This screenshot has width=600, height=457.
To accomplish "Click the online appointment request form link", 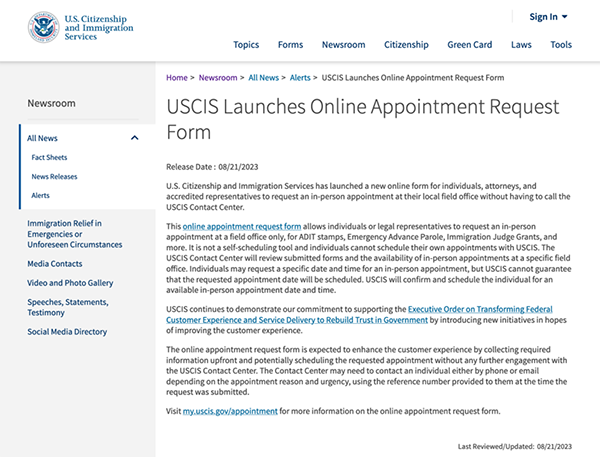I will [242, 226].
